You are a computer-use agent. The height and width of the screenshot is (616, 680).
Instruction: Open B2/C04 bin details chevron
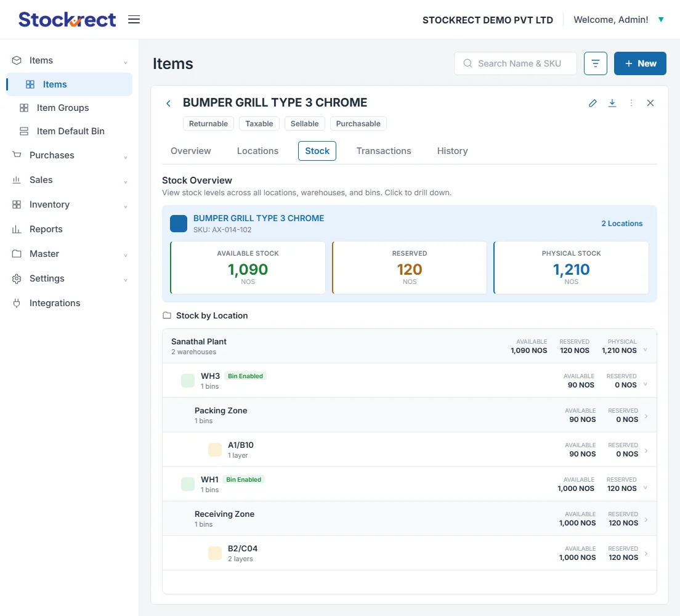646,554
